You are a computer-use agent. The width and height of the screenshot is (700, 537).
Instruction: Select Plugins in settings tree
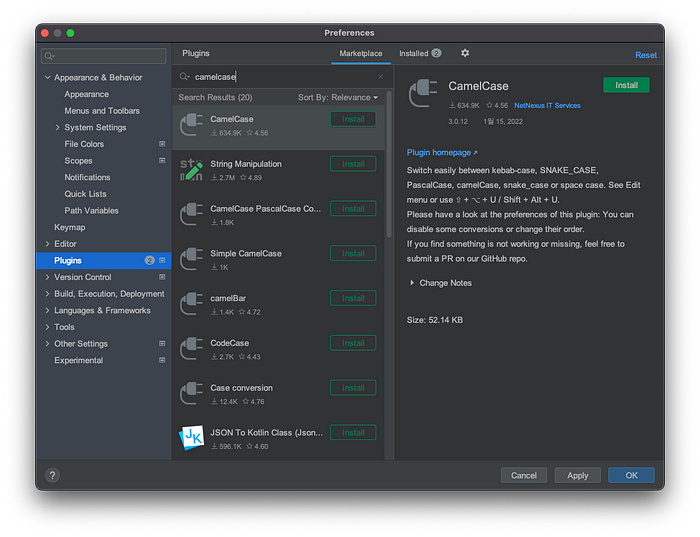104,260
